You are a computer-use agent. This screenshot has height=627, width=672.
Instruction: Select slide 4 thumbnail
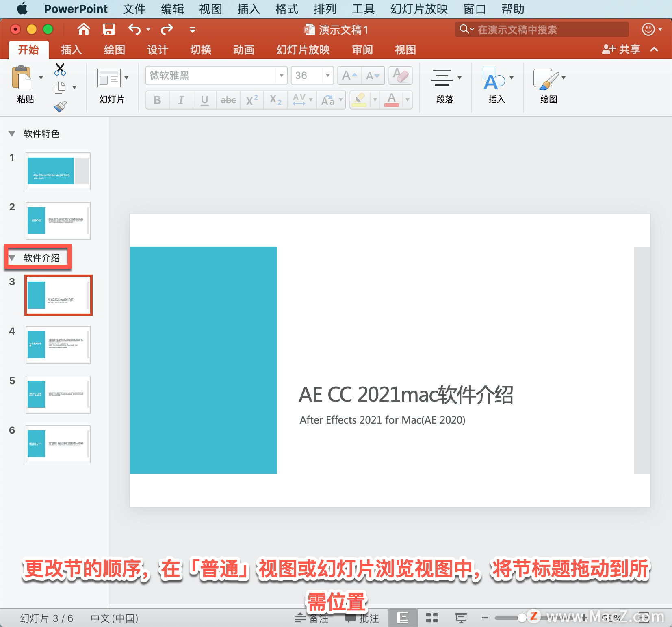click(58, 345)
